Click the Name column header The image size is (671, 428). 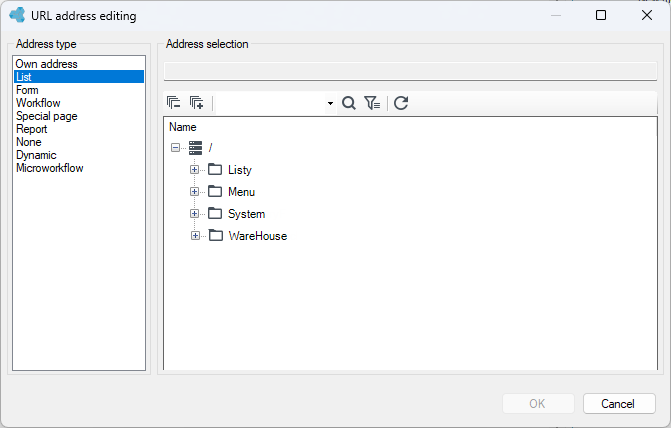183,127
